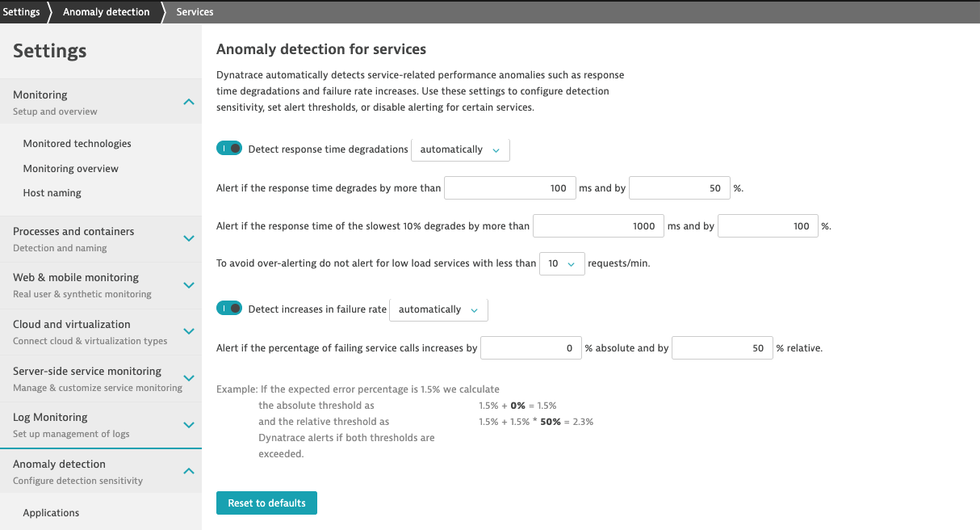980x530 pixels.
Task: Click Reset to defaults button
Action: pos(266,503)
